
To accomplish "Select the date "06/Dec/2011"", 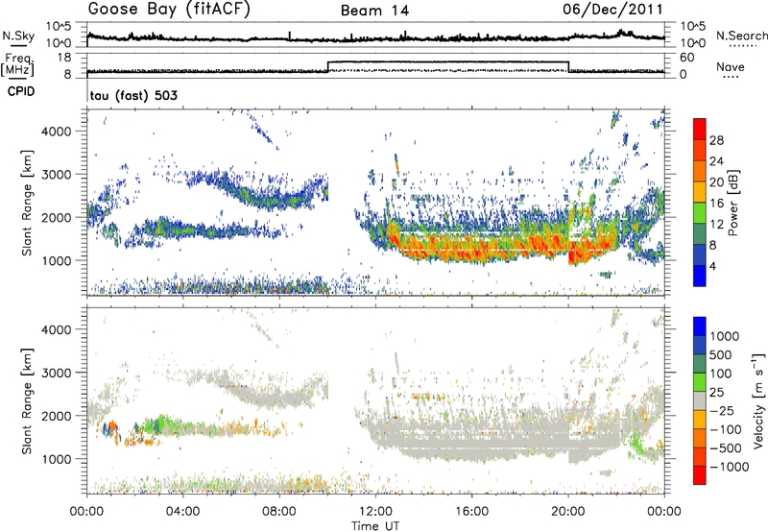I will tap(612, 10).
